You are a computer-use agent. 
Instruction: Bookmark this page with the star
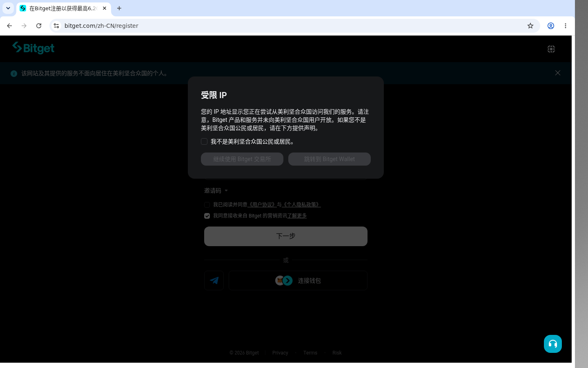pos(530,26)
